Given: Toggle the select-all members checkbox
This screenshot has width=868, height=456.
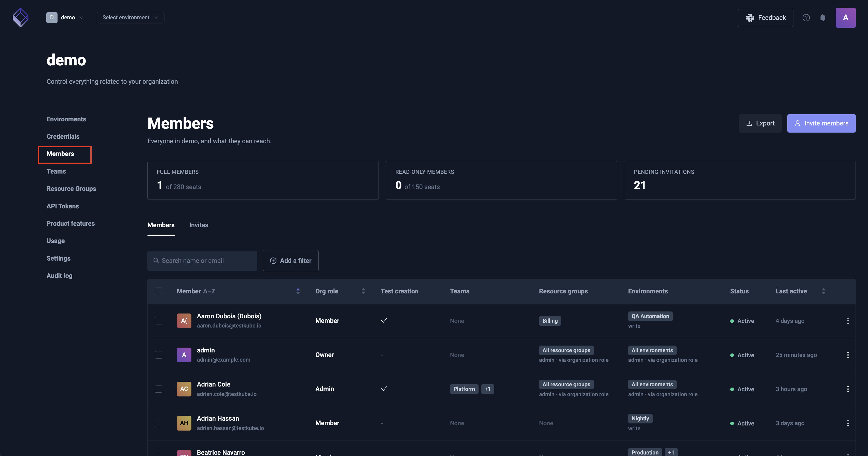Looking at the screenshot, I should [x=158, y=291].
